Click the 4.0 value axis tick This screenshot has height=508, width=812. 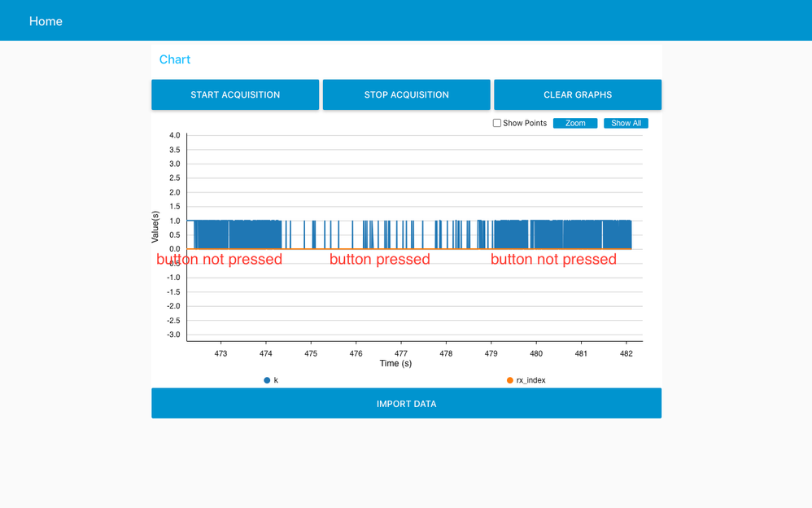pos(174,135)
